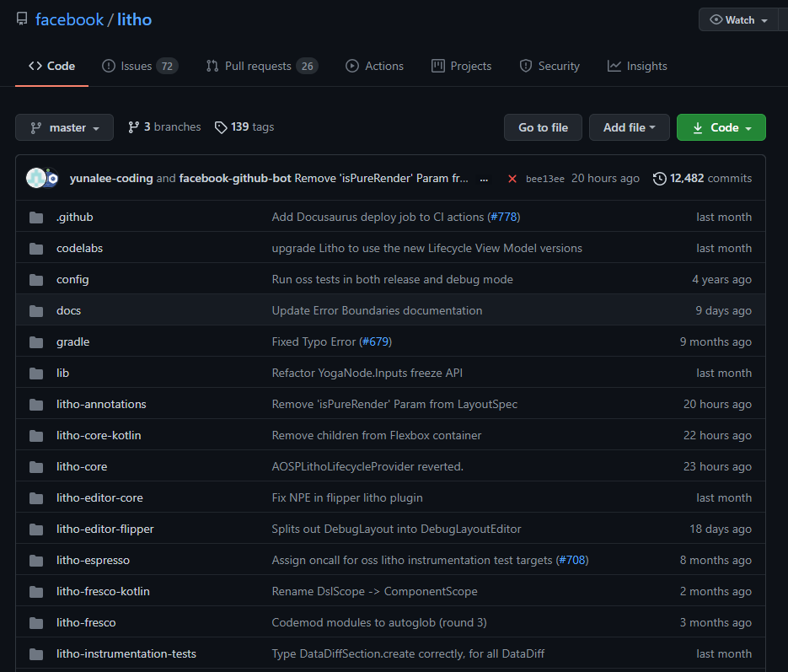The image size is (788, 672).
Task: Open the litho-espresso folder name
Action: [93, 560]
